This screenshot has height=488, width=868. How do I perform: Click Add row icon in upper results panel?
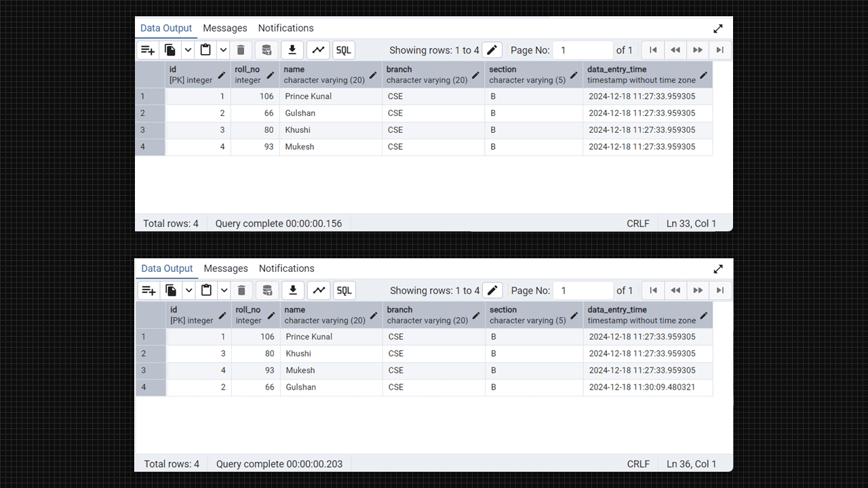tap(148, 50)
